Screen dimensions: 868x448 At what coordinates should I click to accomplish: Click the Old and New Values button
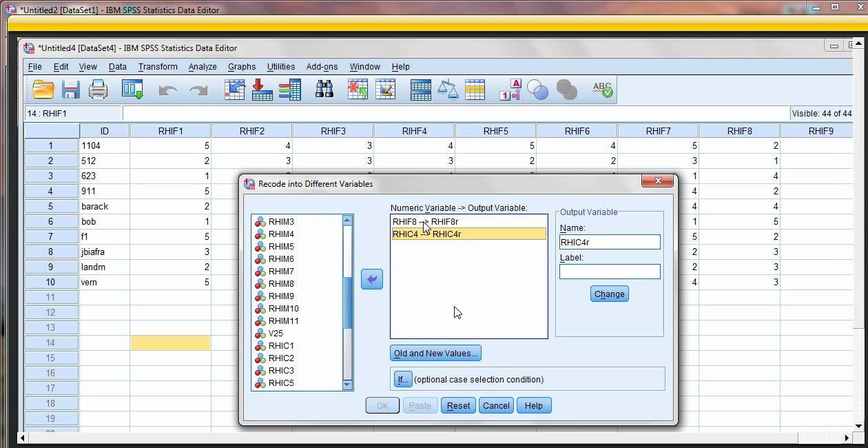click(x=435, y=354)
